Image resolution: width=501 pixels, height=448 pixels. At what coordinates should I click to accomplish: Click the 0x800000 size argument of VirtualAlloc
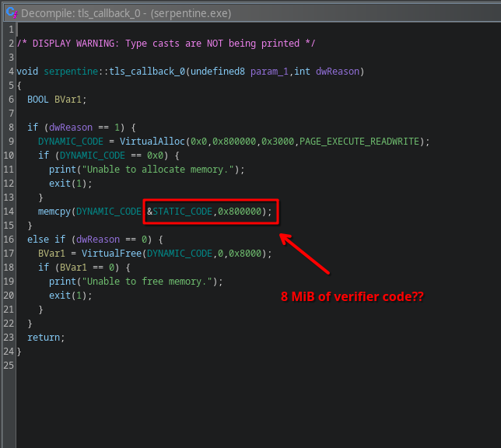pyautogui.click(x=234, y=142)
